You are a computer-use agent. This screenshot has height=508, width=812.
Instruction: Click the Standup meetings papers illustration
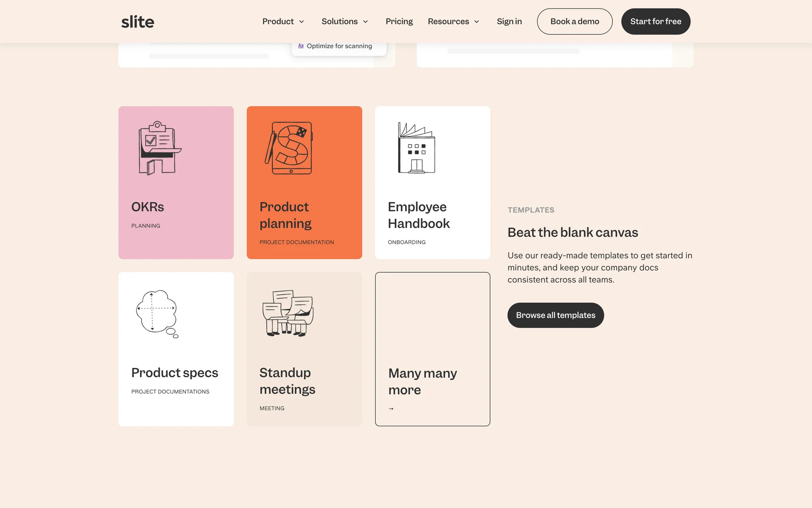point(288,313)
